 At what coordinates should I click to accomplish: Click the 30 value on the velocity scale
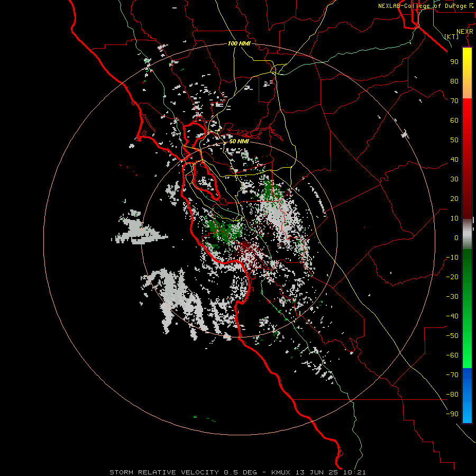point(454,179)
